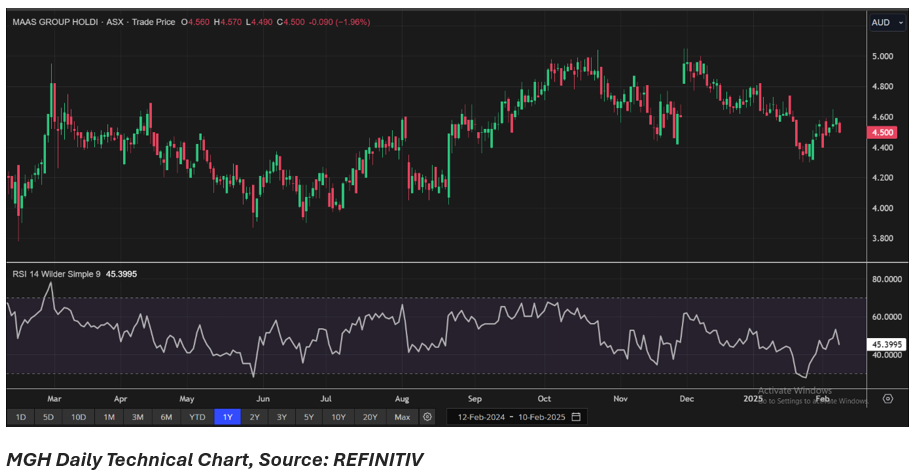Viewport: 913px width, 474px height.
Task: Click the 2025 label on time axis
Action: [x=753, y=399]
